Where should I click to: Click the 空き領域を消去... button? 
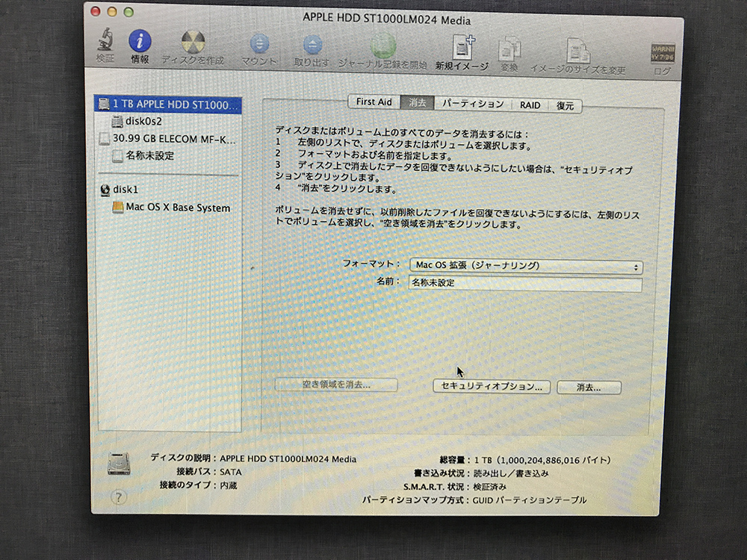coord(336,385)
